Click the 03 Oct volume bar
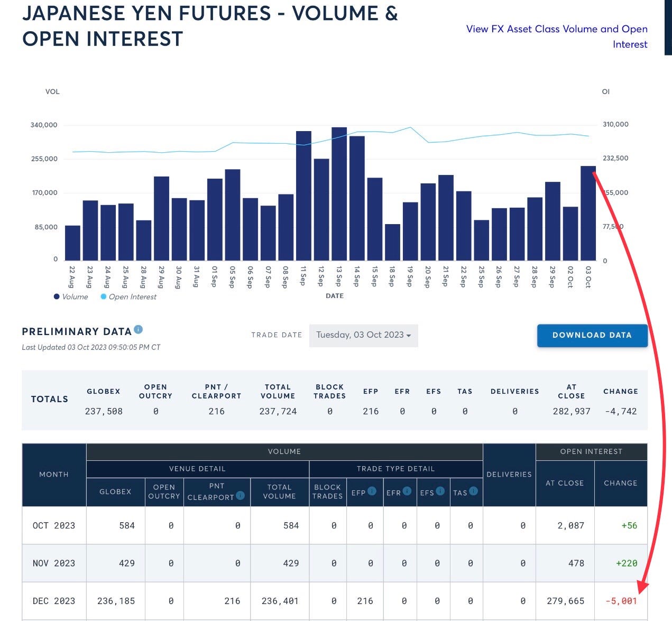 [x=588, y=214]
